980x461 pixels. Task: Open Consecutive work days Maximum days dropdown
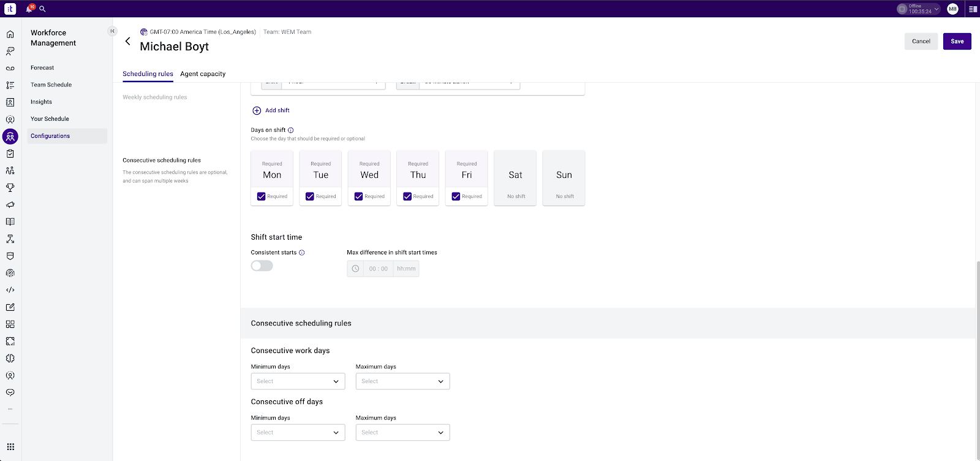[x=403, y=381]
